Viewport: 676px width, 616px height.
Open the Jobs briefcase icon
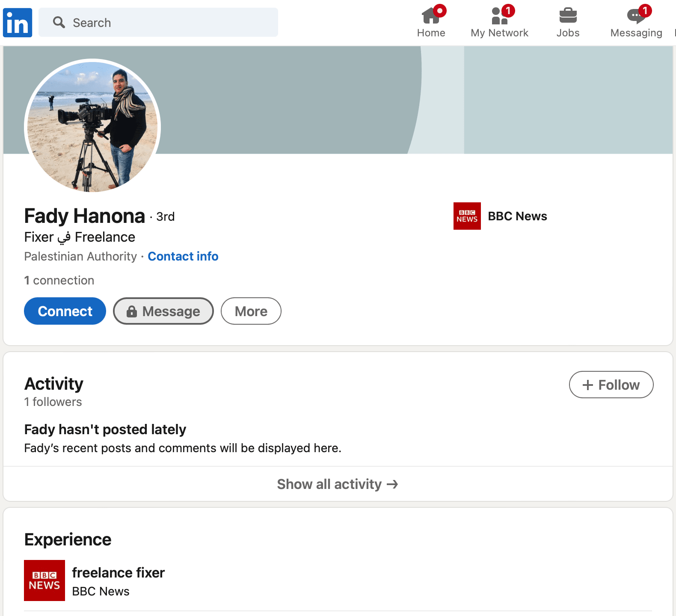coord(568,15)
